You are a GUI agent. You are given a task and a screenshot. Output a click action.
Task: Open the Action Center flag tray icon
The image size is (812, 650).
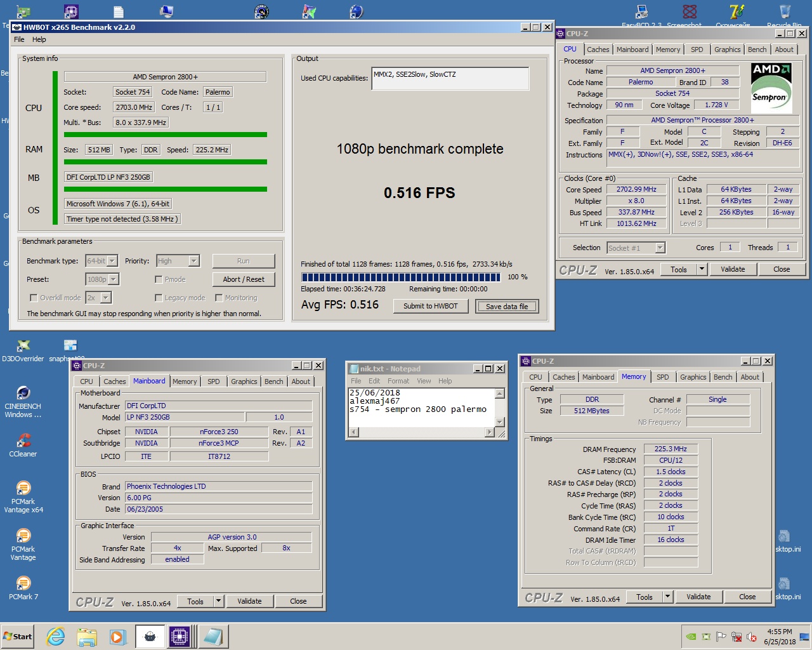(721, 637)
